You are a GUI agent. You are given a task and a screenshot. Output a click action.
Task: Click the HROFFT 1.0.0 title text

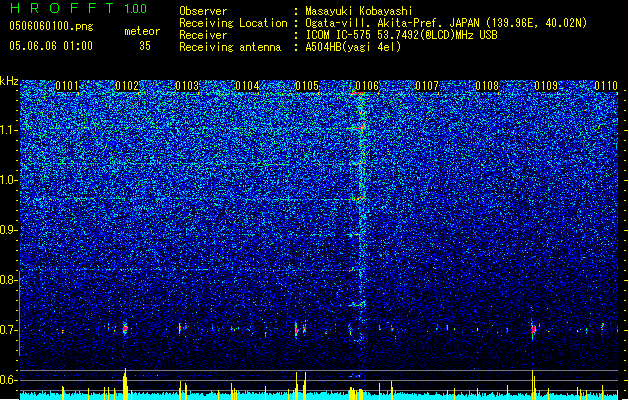click(x=78, y=8)
